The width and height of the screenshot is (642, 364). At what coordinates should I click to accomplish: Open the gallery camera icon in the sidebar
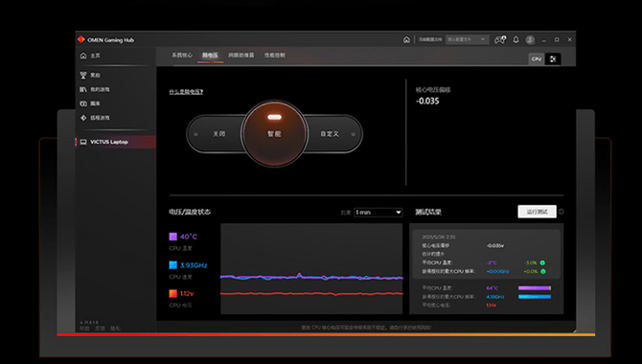83,103
